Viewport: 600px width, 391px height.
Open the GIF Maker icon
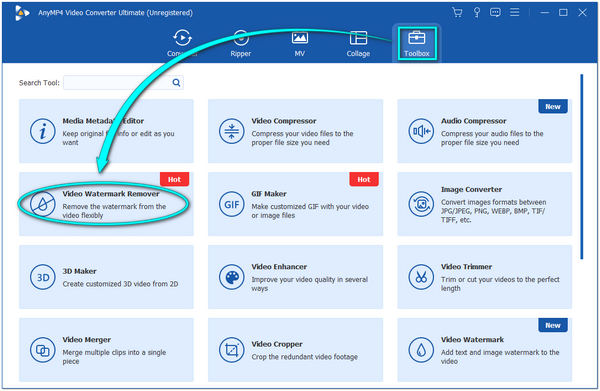(232, 204)
